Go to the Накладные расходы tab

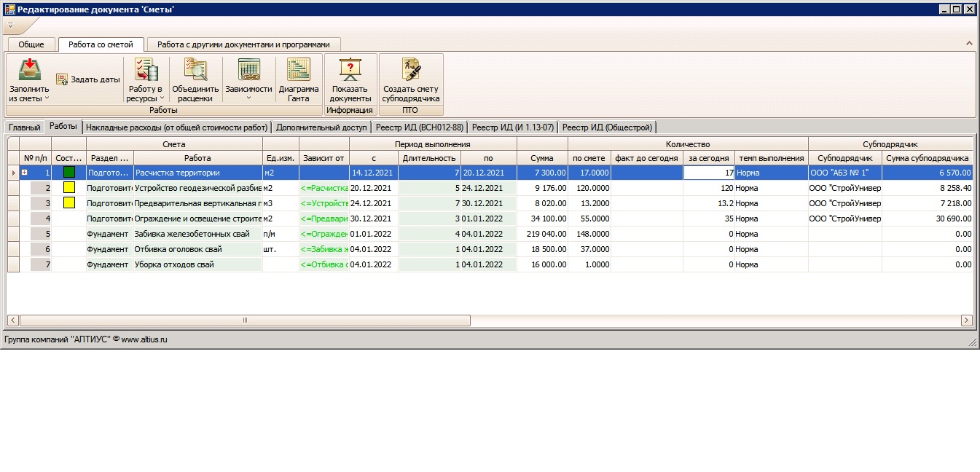[176, 127]
